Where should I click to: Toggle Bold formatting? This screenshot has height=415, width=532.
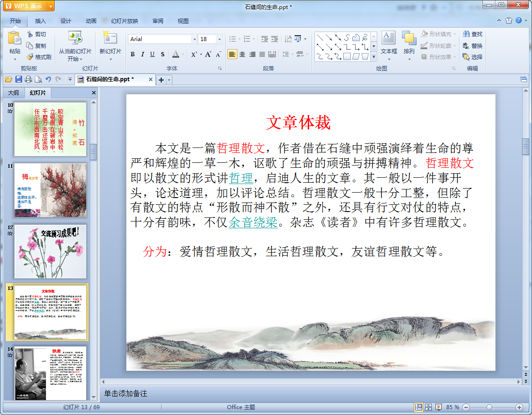pyautogui.click(x=133, y=54)
